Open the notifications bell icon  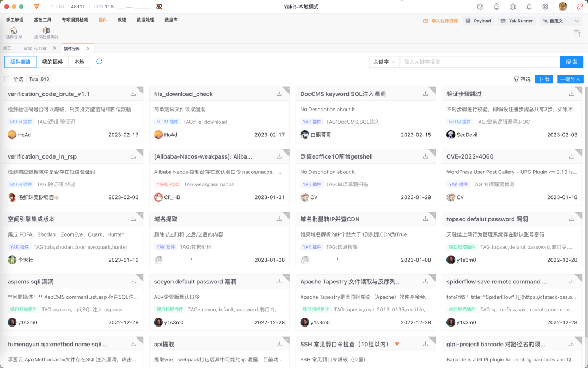pyautogui.click(x=529, y=7)
